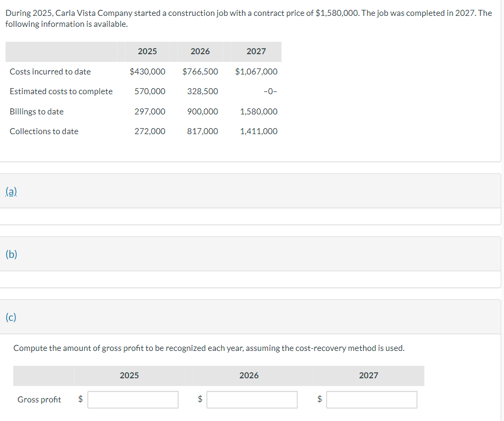Screen dimensions: 504x421
Task: Click the Gross profit input for 2026
Action: 251,400
